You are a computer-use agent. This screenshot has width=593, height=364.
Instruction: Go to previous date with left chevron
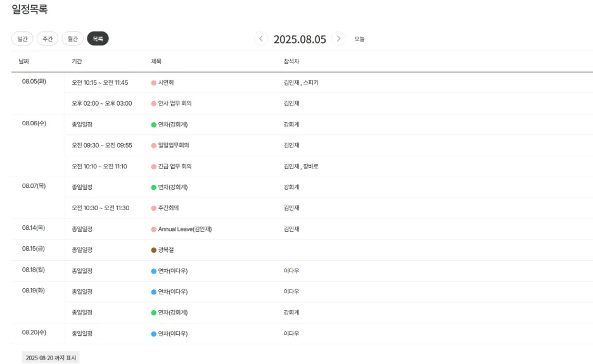pos(261,39)
